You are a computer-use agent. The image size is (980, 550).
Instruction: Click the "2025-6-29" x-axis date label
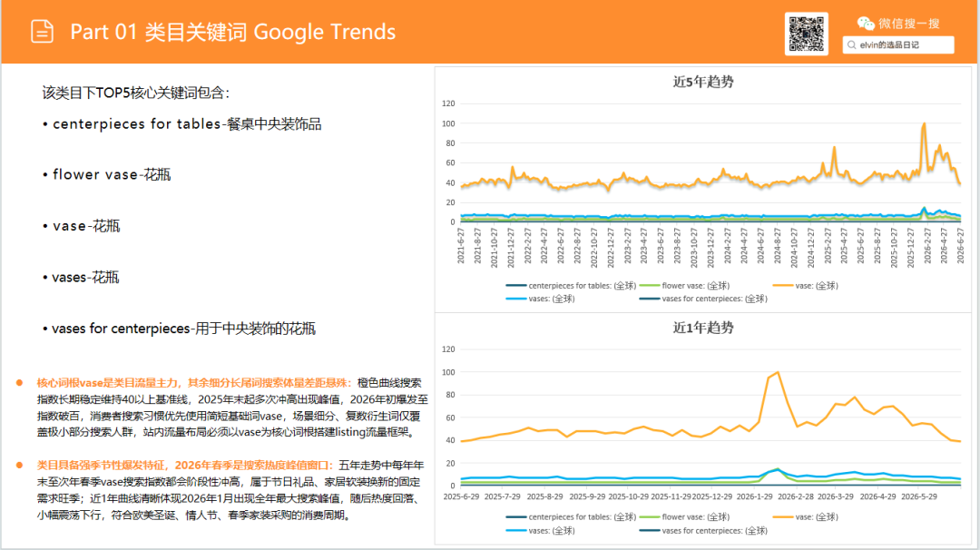(461, 496)
